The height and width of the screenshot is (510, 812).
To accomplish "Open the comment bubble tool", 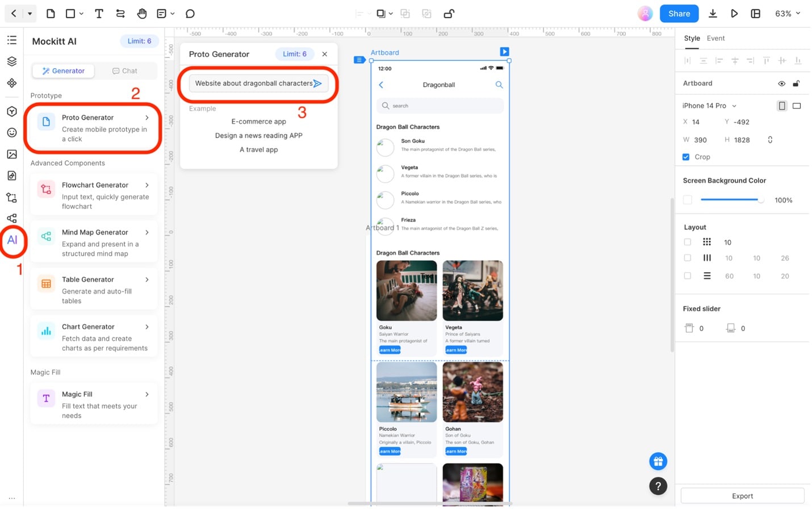I will tap(190, 14).
